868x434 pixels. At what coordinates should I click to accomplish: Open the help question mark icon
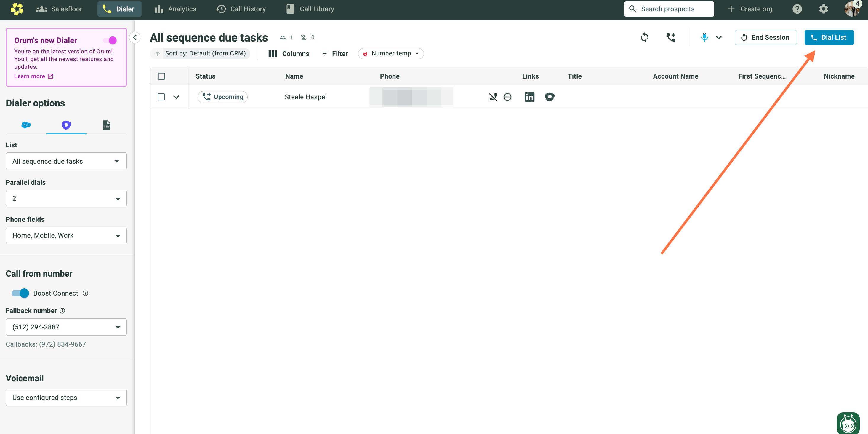point(797,9)
